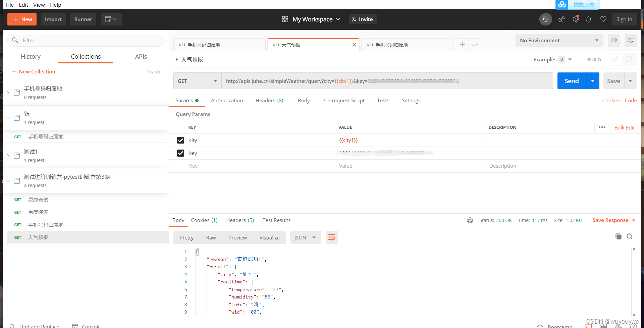The image size is (644, 328).
Task: Expand the 手机号码归属地 collection
Action: point(8,93)
